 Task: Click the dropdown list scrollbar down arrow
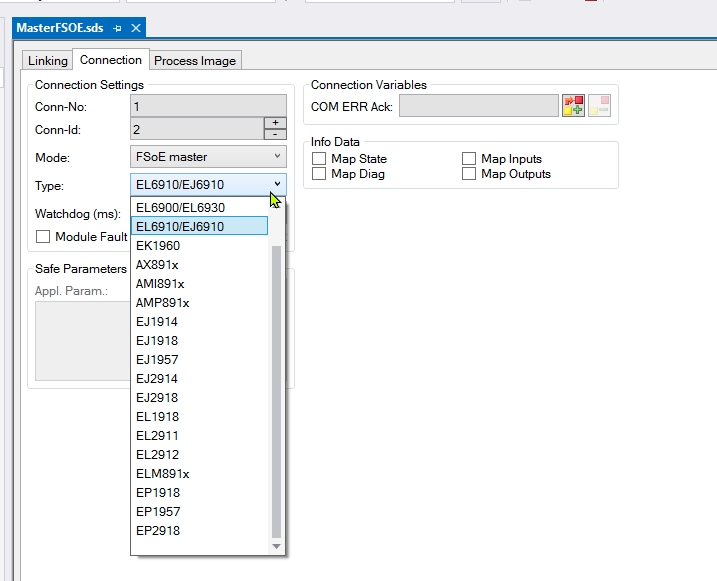tap(277, 546)
